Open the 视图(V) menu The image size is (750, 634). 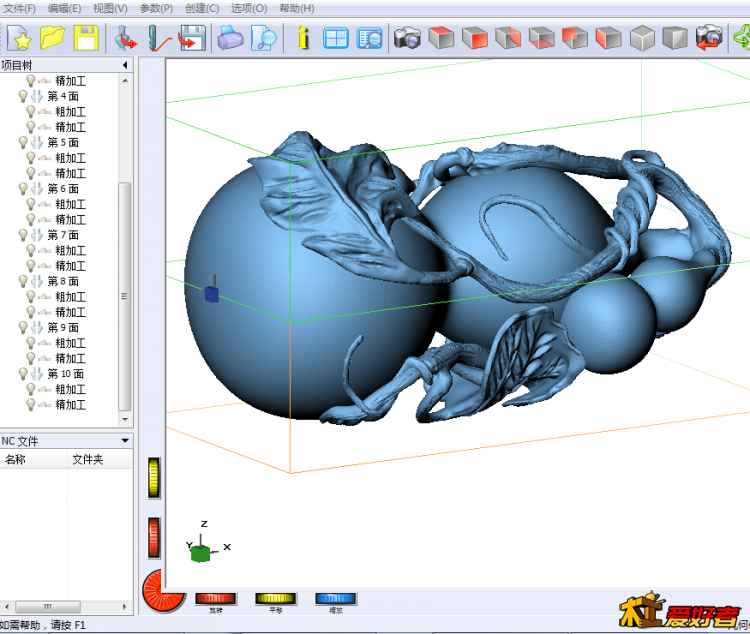(x=110, y=9)
